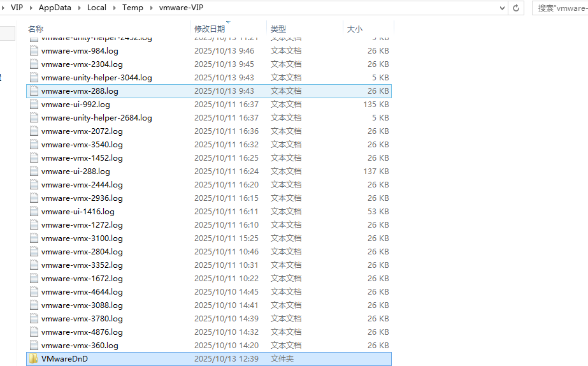Viewport: 588px width, 366px height.
Task: Click the date 2025/10/10 14:45
Action: click(x=226, y=291)
